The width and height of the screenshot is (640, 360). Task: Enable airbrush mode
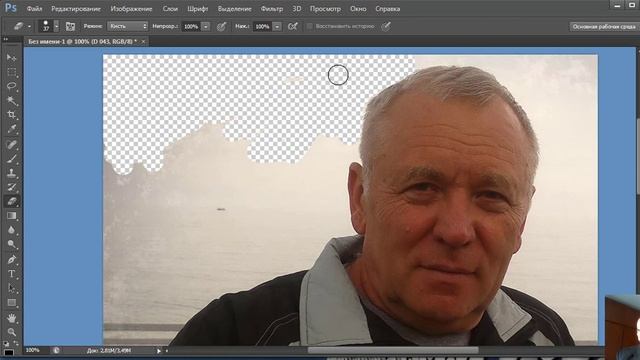[293, 27]
